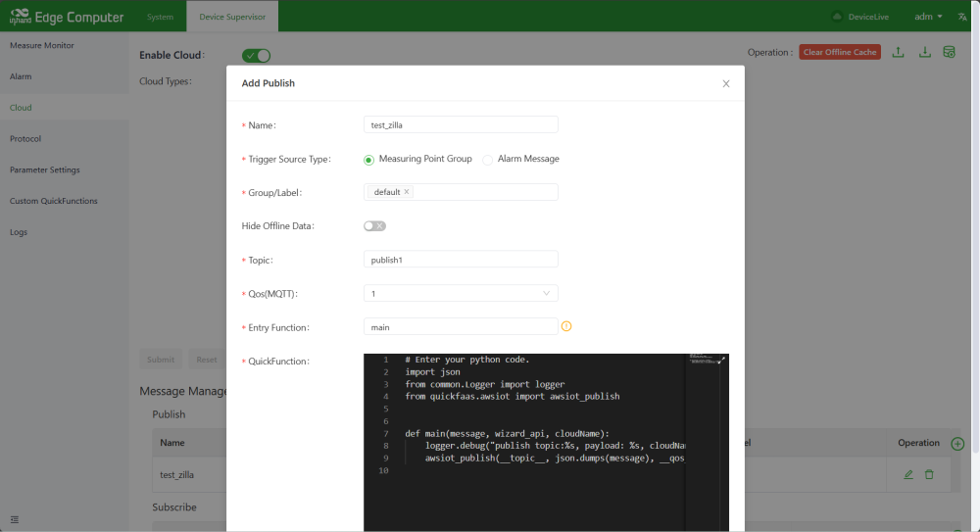Screen dimensions: 980x532
Task: Select the Alarm Message radio button
Action: click(487, 160)
